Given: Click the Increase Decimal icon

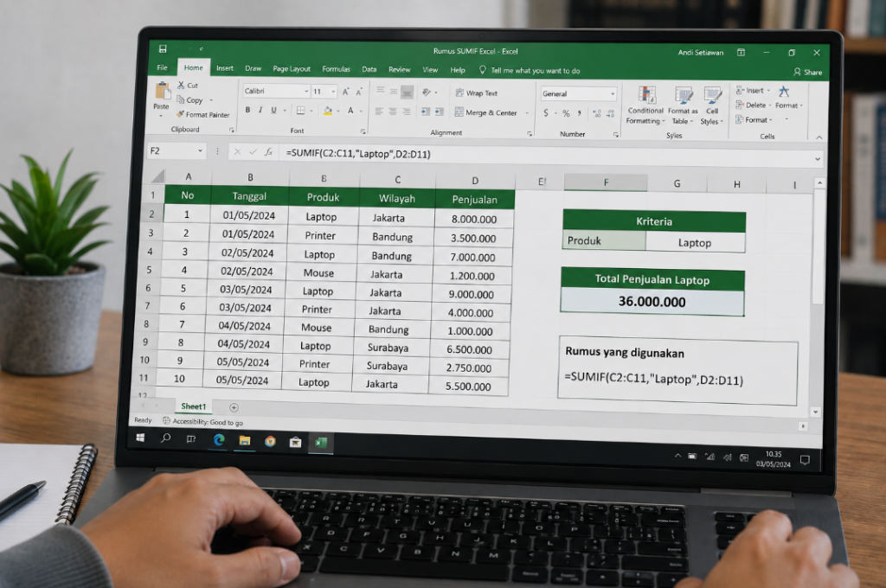Looking at the screenshot, I should pyautogui.click(x=597, y=113).
